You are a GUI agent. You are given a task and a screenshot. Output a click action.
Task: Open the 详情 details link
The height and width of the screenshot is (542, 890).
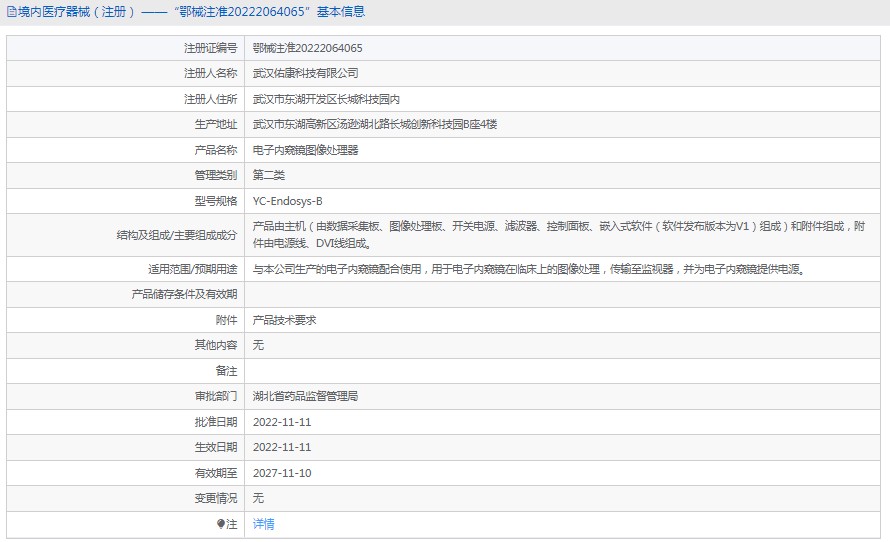263,524
